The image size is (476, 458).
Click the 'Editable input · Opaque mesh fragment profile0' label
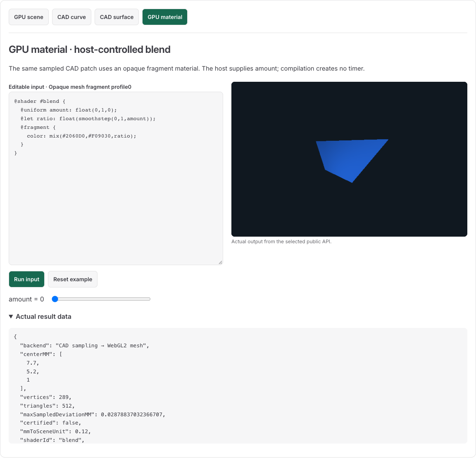tap(70, 87)
